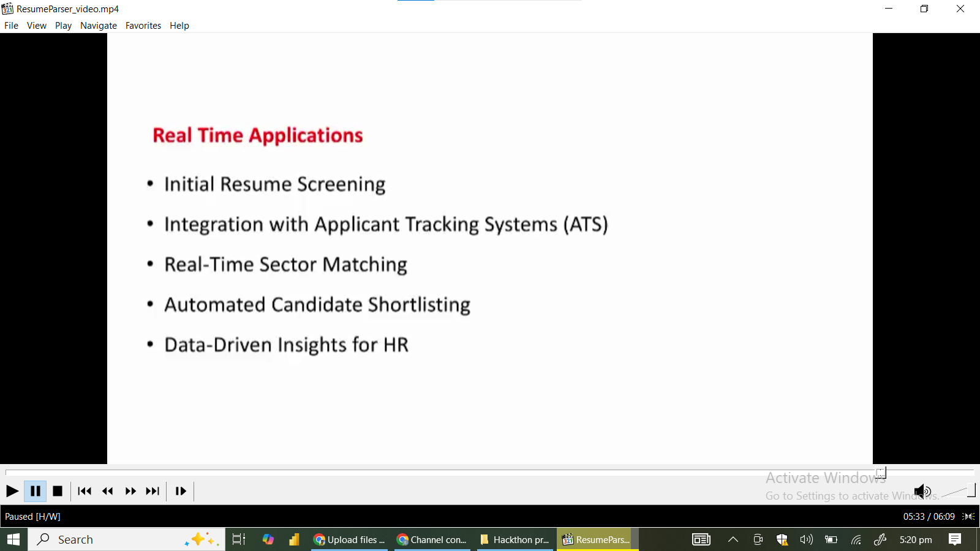
Task: Click the Play button in player controls
Action: (12, 491)
